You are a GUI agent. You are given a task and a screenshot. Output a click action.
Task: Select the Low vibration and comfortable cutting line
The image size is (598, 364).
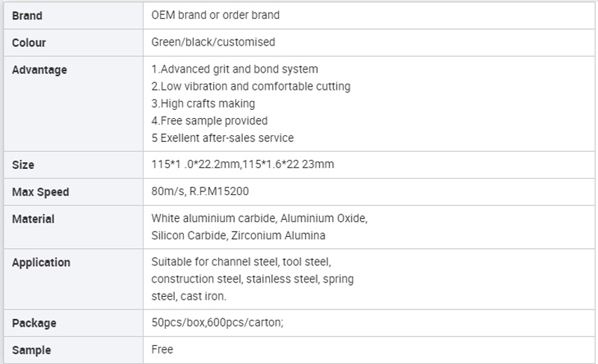coord(250,86)
